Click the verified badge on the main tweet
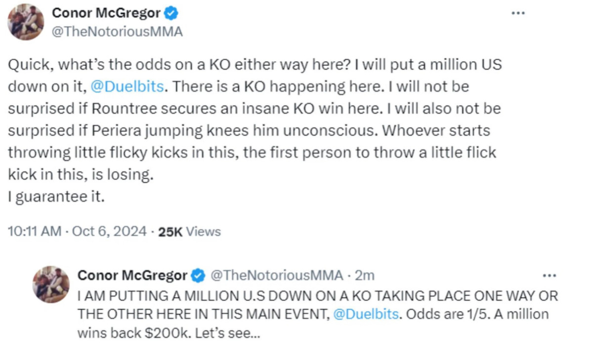The width and height of the screenshot is (593, 364). [x=171, y=13]
